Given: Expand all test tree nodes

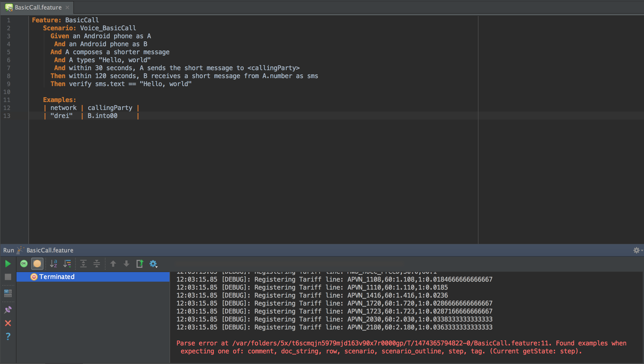Looking at the screenshot, I should tap(83, 264).
